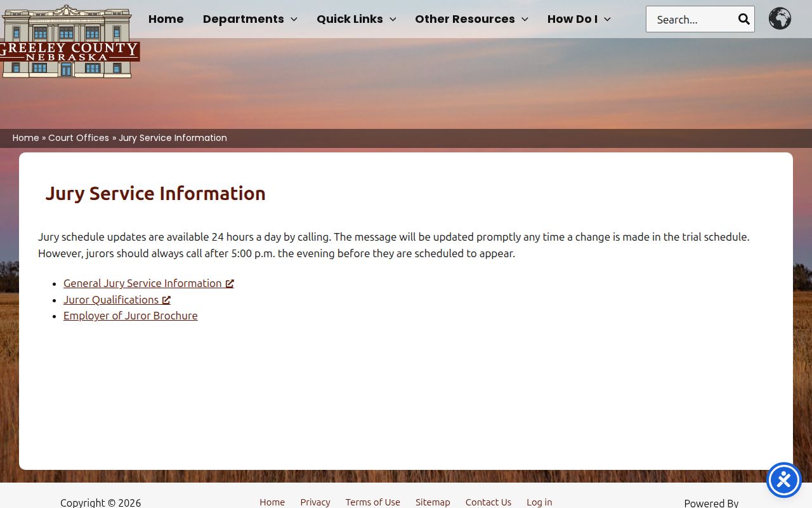Viewport: 812px width, 508px height.
Task: Click external link icon beside General Jury Service Information
Action: [x=230, y=284]
